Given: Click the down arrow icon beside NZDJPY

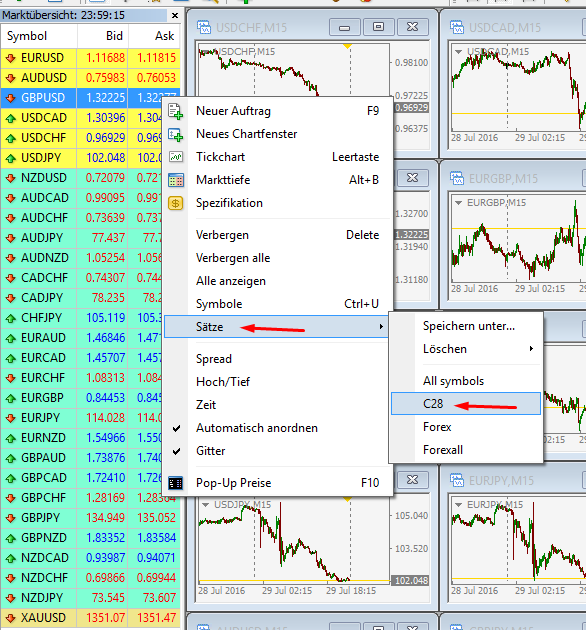Looking at the screenshot, I should click(x=11, y=598).
